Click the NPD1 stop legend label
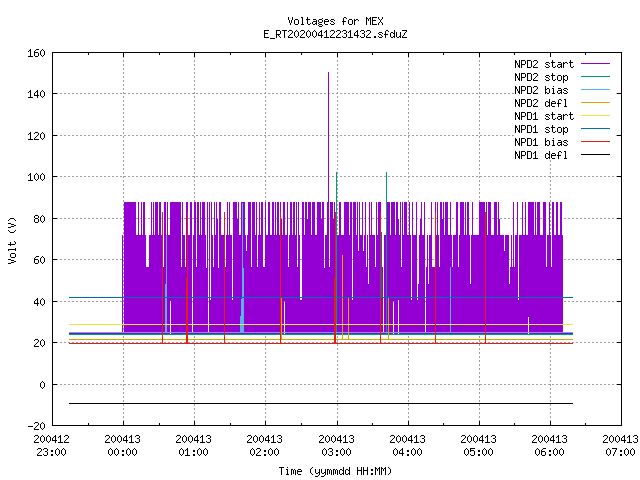 pyautogui.click(x=541, y=129)
